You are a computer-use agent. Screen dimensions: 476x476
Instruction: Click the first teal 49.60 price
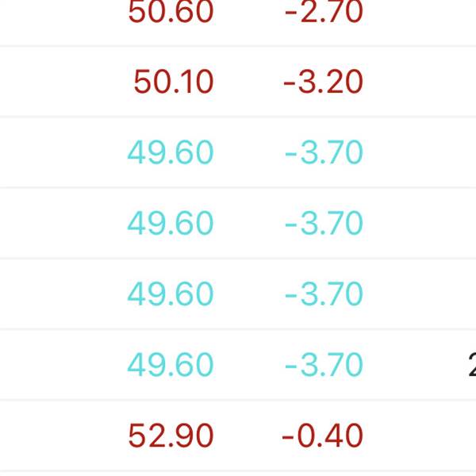171,152
